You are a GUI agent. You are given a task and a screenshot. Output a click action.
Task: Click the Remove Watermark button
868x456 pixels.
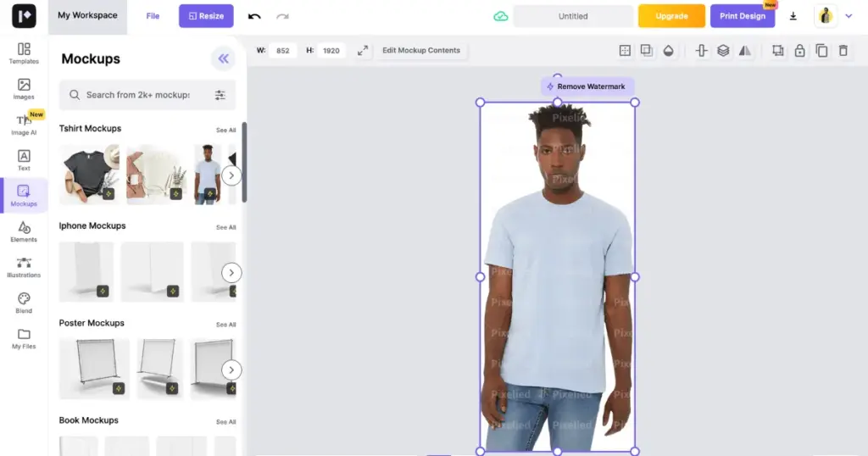click(x=587, y=86)
